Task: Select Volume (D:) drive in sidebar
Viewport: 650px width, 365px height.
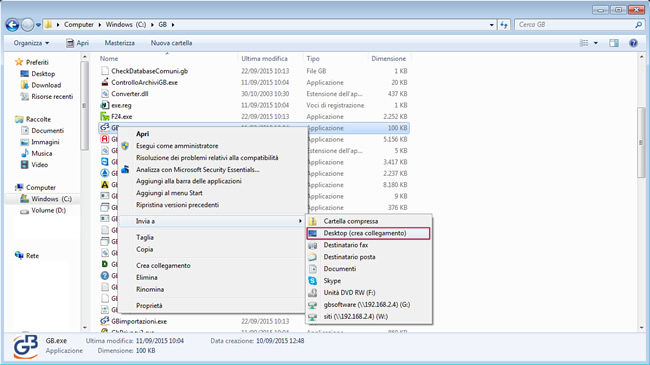Action: (x=49, y=210)
